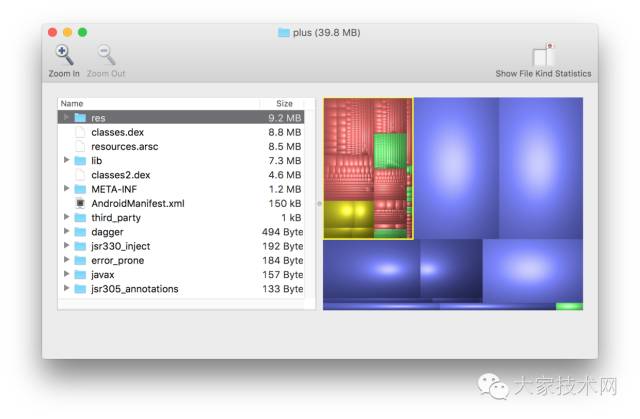Viewport: 640px width, 419px height.
Task: Select the res row name
Action: point(98,118)
